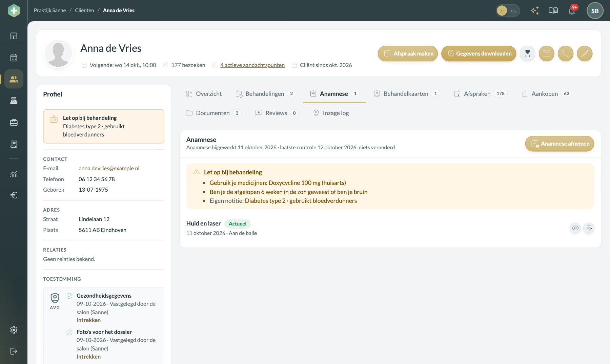610x364 pixels.
Task: Toggle light/dark theme switch
Action: tap(508, 11)
